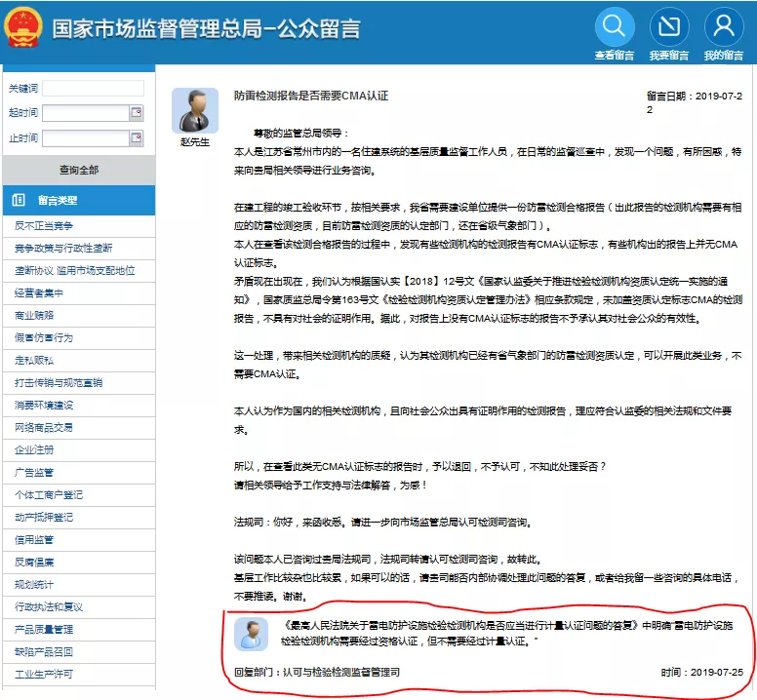Image resolution: width=757 pixels, height=700 pixels.
Task: Open 广告监管 category
Action: point(34,472)
